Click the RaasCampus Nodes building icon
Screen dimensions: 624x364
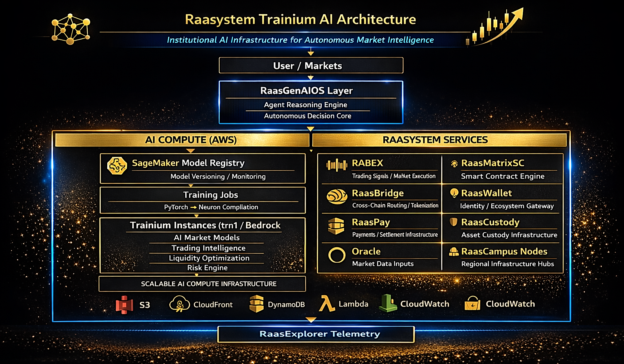454,252
